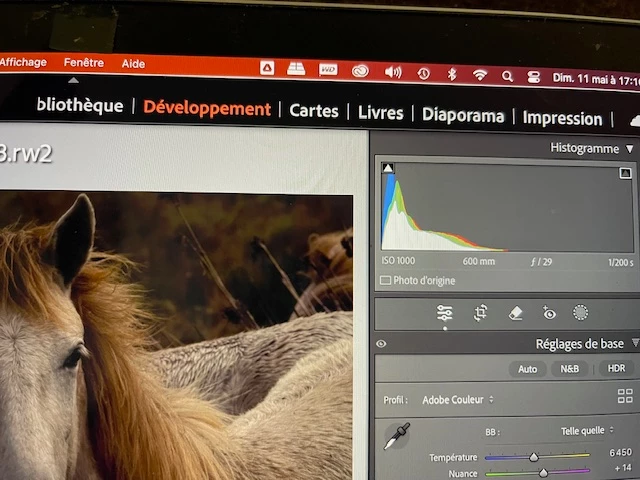Switch to the Diaporama module
The image size is (640, 480).
[x=463, y=116]
